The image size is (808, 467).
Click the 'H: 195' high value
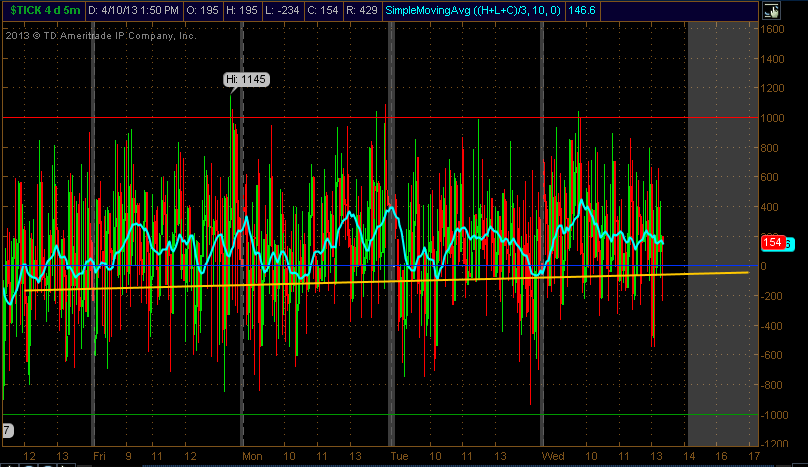point(243,10)
